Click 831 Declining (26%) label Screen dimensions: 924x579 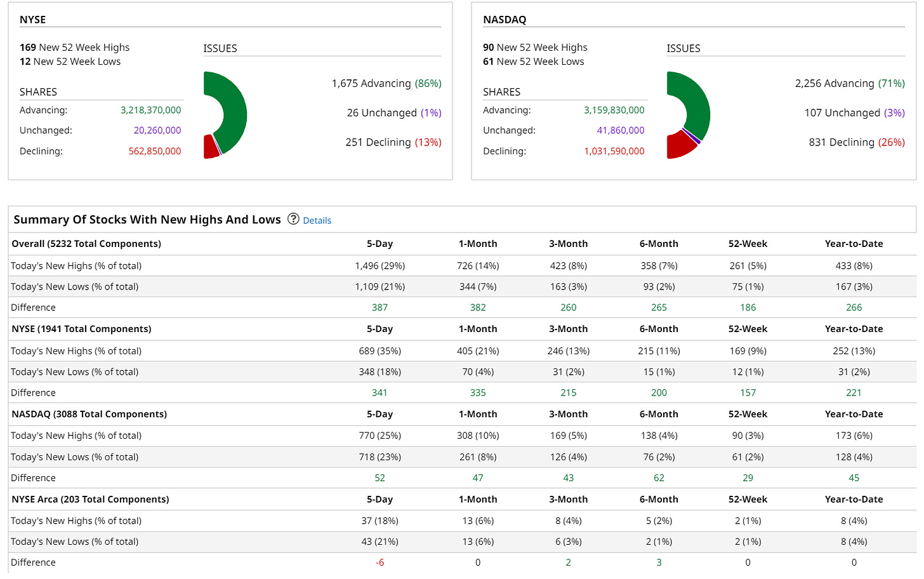(x=857, y=143)
